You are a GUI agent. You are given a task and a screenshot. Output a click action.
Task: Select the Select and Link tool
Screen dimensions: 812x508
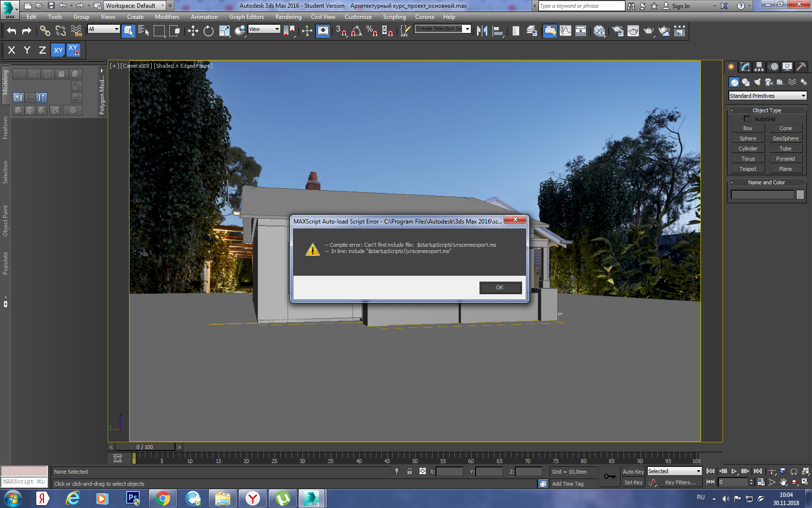click(45, 31)
